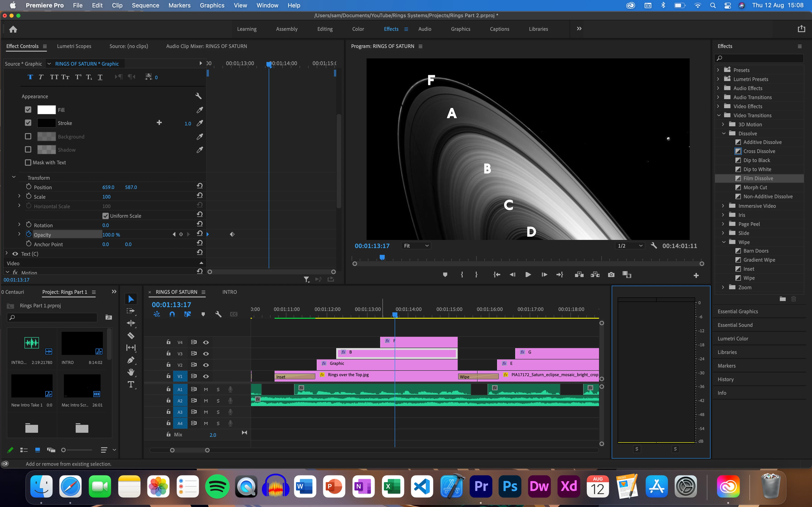Open the Essential Graphics panel
This screenshot has height=507, width=812.
pyautogui.click(x=737, y=311)
